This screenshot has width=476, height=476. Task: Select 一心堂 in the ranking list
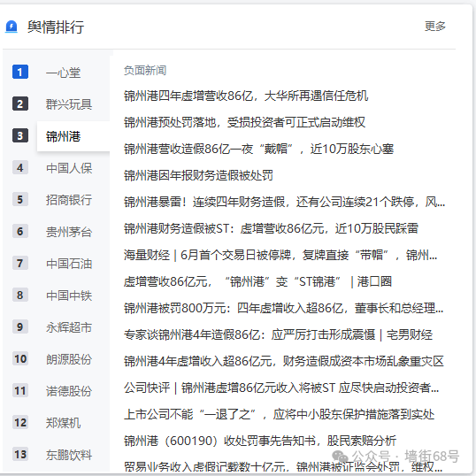(63, 73)
